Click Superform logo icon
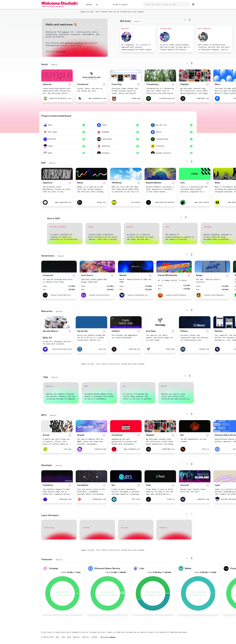The width and height of the screenshot is (236, 644). point(45,203)
